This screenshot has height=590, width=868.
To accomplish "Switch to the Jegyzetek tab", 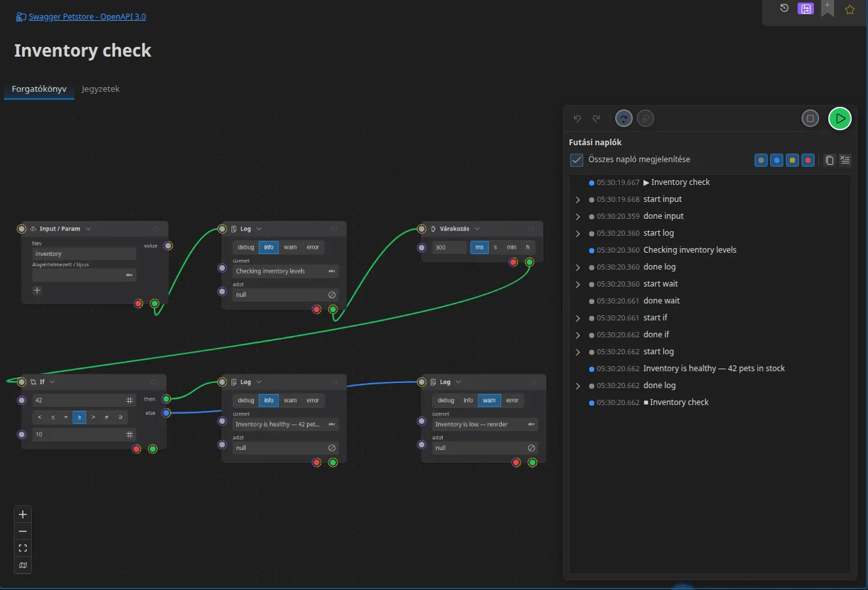I will (x=100, y=89).
